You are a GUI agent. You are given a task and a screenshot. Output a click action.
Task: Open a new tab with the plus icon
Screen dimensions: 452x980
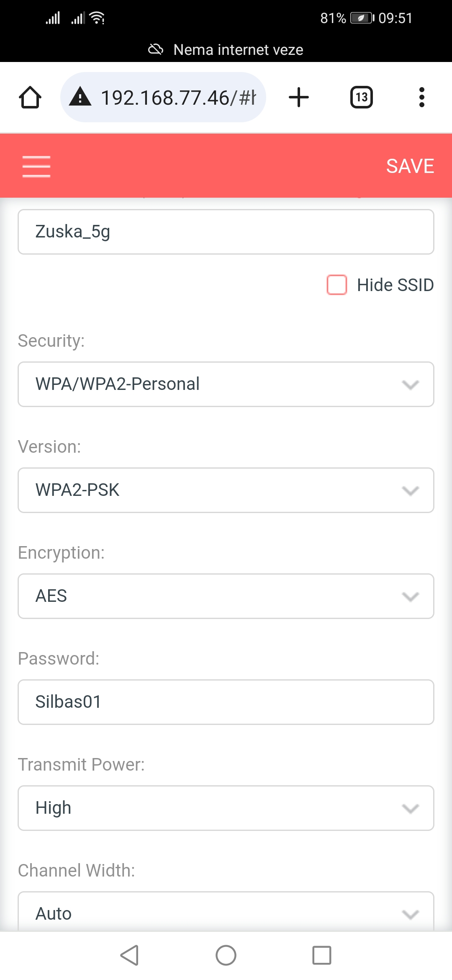coord(299,98)
